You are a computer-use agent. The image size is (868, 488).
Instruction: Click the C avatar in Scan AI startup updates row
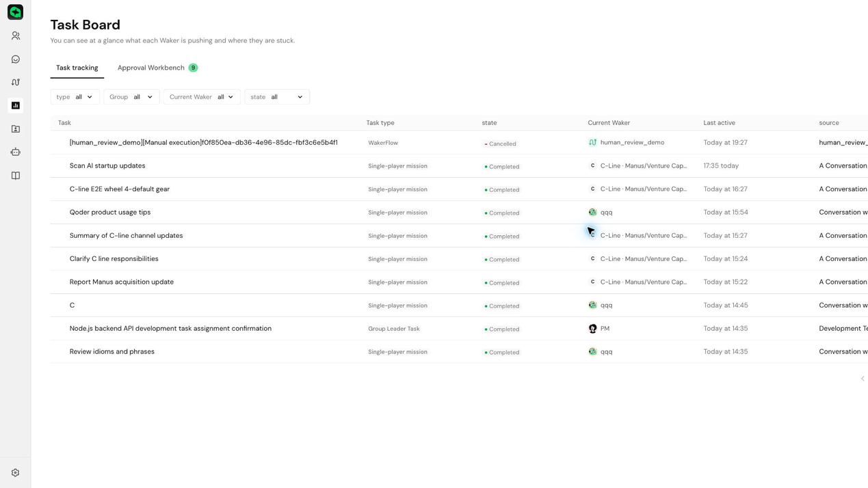(x=592, y=166)
